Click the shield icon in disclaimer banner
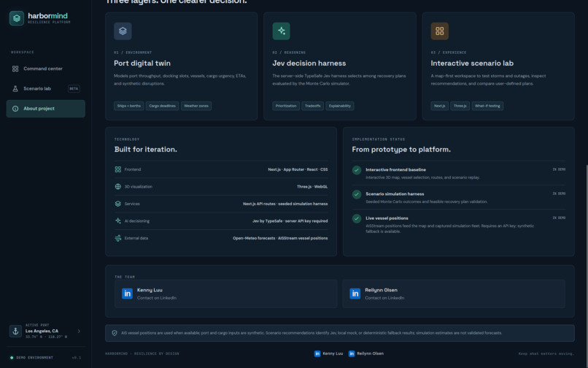 [x=115, y=333]
